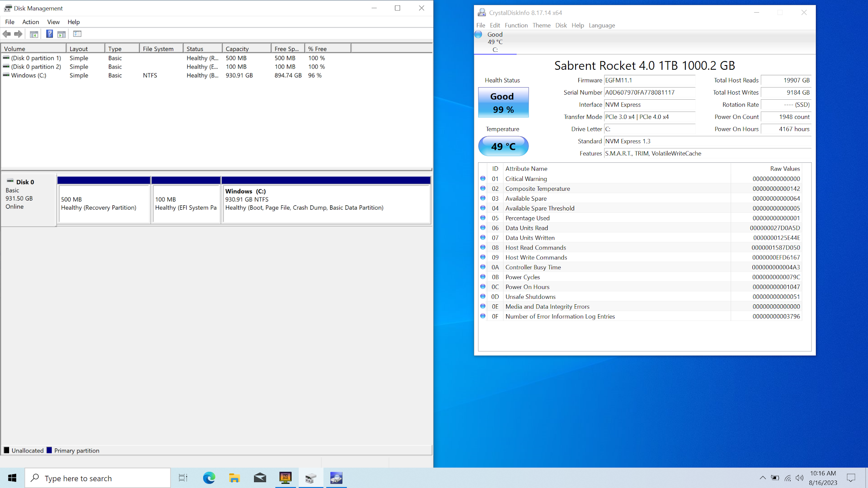Click the Properties toolbar icon in Disk Management
Viewport: 868px width, 488px height.
(77, 34)
